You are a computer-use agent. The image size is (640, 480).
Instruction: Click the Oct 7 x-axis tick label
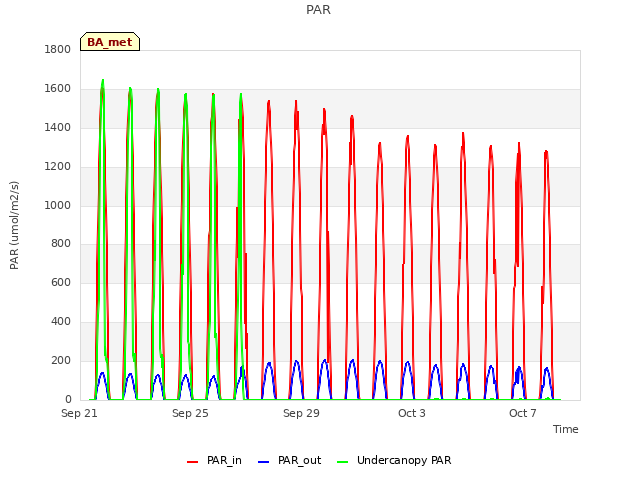tap(523, 413)
